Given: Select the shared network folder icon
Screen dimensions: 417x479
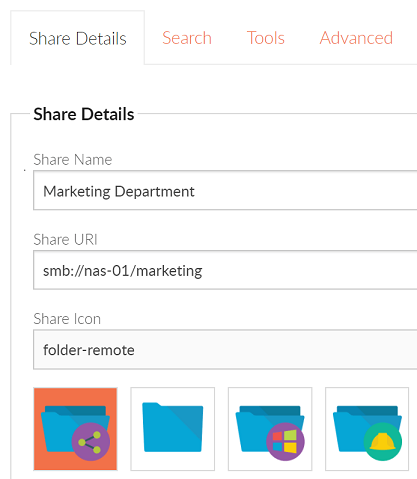Looking at the screenshot, I should (75, 429).
